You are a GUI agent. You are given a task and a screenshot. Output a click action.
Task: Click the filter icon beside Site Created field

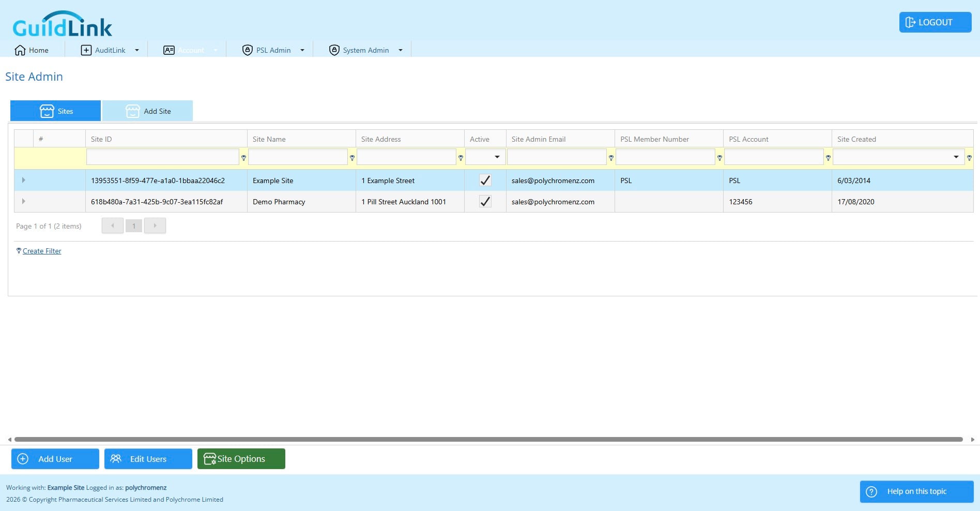[969, 158]
